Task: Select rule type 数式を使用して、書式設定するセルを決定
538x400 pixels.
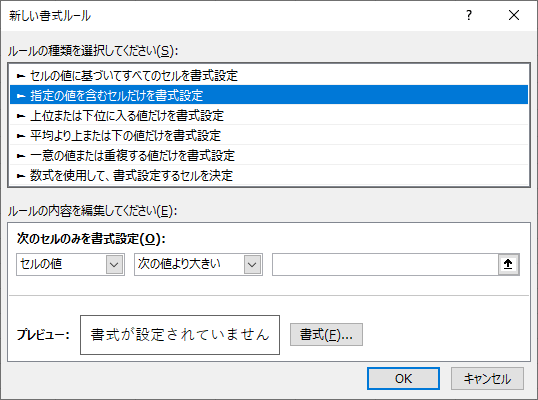Action: point(269,175)
